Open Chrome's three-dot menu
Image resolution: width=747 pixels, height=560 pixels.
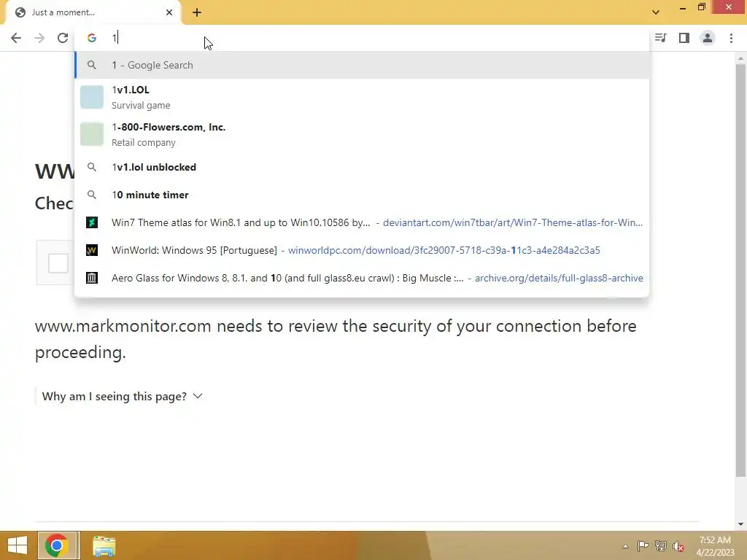[x=731, y=38]
